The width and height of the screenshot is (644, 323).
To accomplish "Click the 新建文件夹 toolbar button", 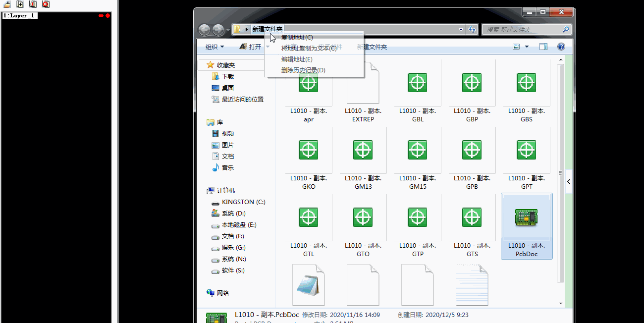I will 372,47.
